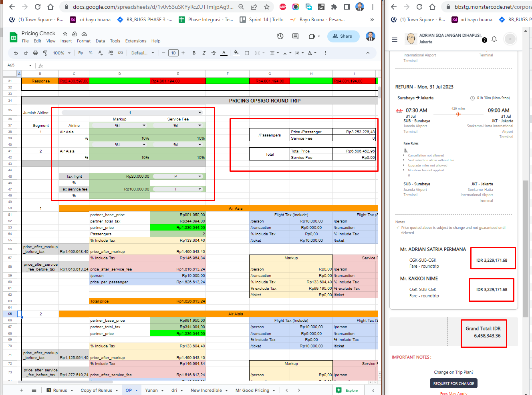Add a new sheet
532x395 pixels.
pos(22,390)
